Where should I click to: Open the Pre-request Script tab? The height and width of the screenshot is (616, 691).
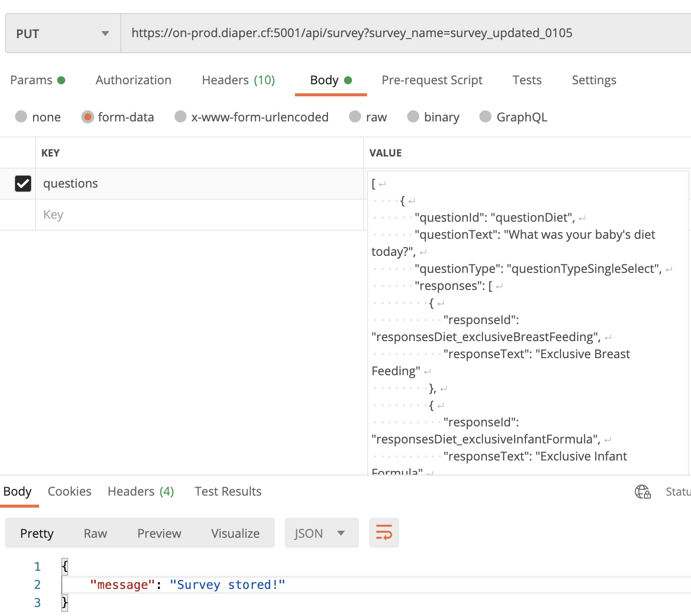(x=432, y=80)
